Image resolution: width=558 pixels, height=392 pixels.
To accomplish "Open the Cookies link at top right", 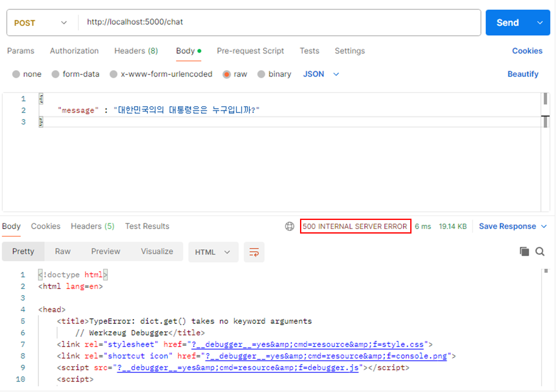I will 527,51.
